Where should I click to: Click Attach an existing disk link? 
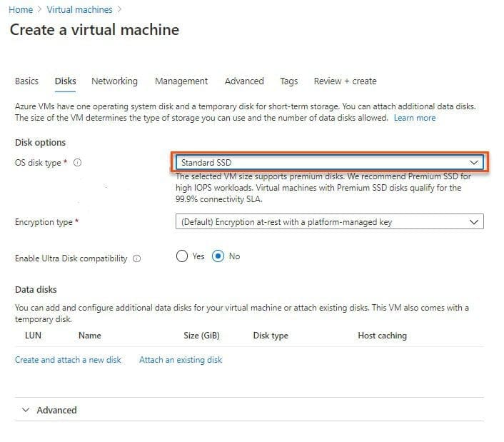pyautogui.click(x=181, y=360)
